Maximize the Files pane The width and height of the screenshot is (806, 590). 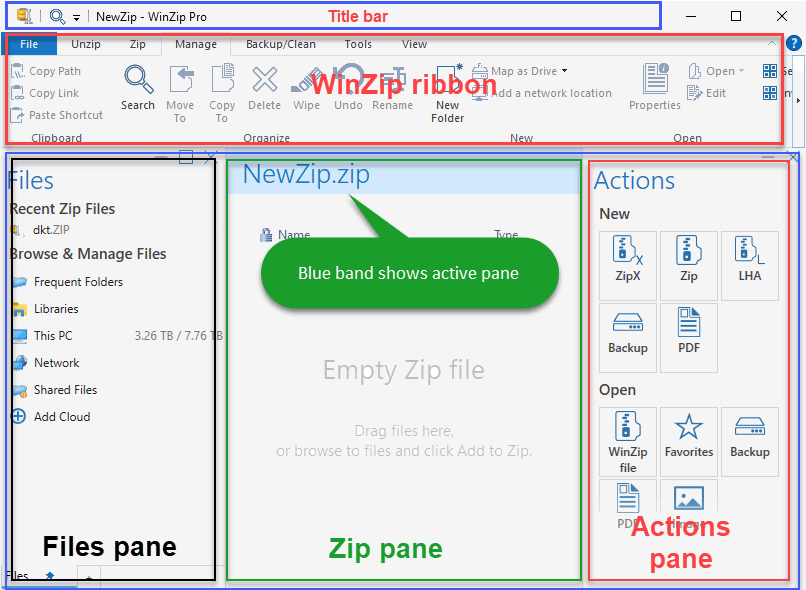[186, 157]
